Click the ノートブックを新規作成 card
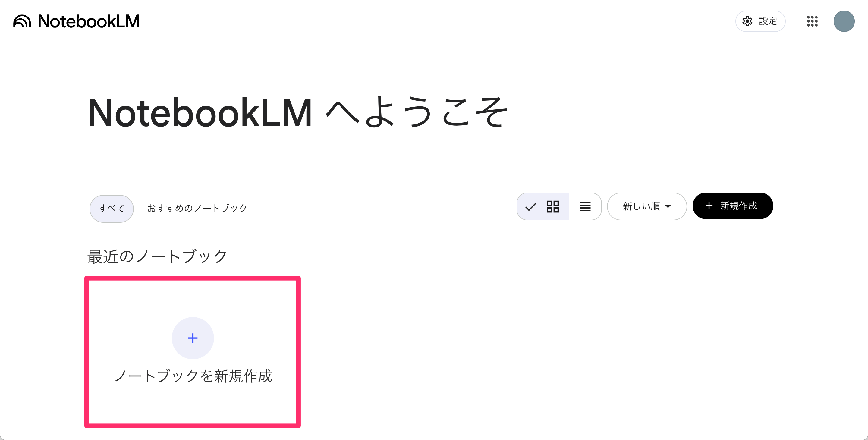Screen dimensions: 868x440 [192, 352]
